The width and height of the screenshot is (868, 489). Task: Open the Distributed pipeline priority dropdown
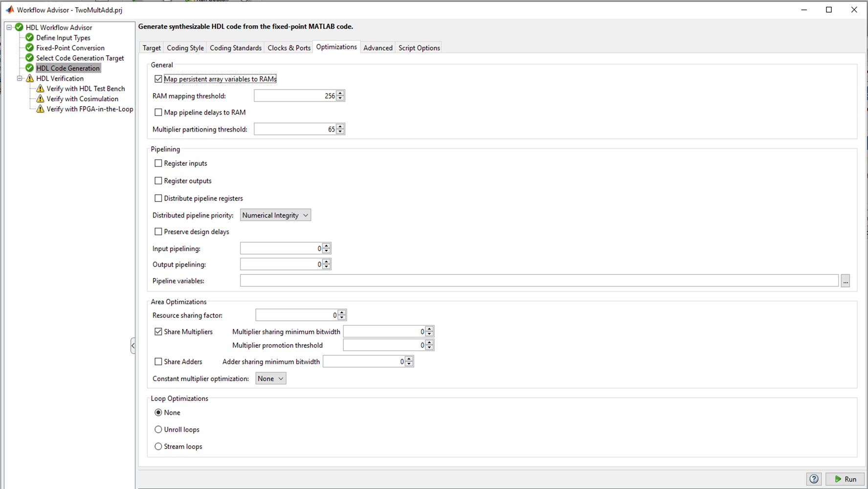(275, 215)
